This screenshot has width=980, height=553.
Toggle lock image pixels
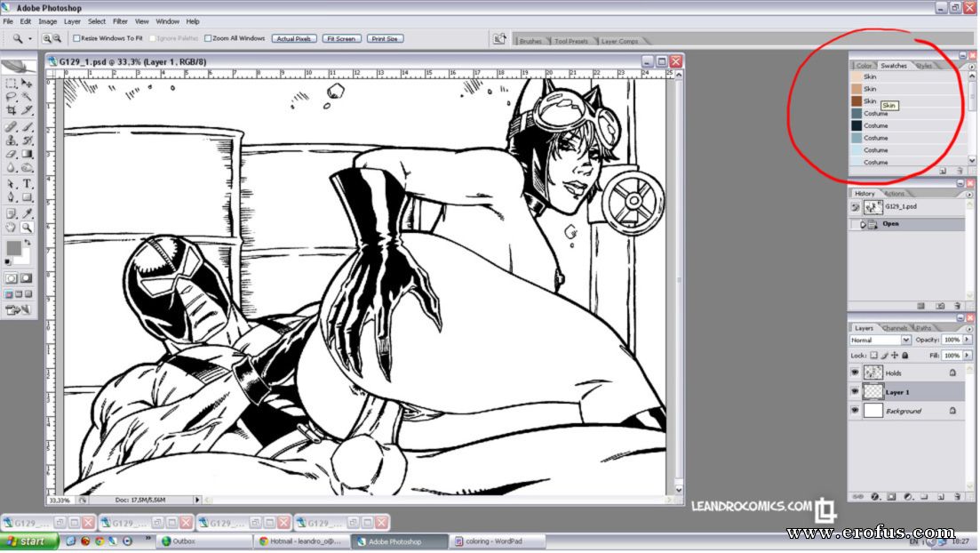coord(884,356)
